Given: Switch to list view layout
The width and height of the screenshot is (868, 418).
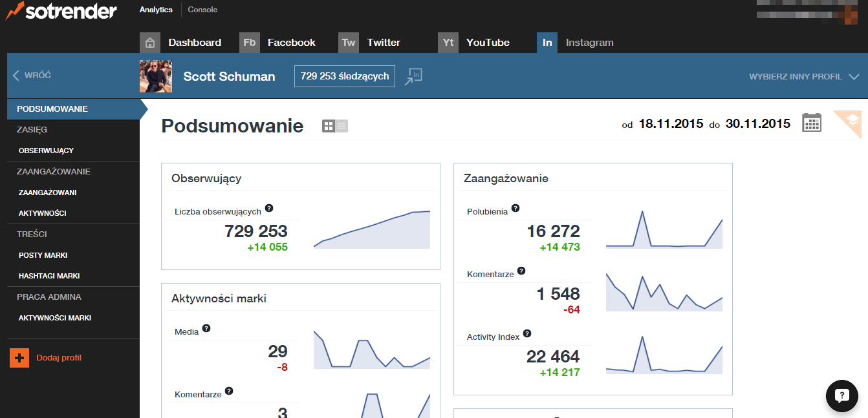Looking at the screenshot, I should tap(342, 126).
